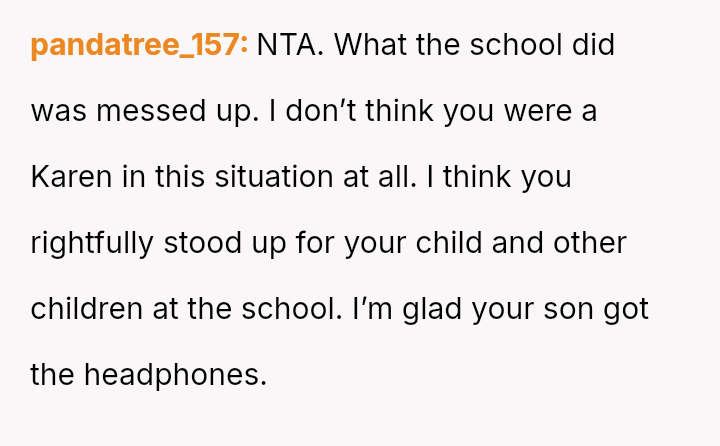Click the word "got" in the comment
The width and height of the screenshot is (720, 446).
[x=626, y=310]
